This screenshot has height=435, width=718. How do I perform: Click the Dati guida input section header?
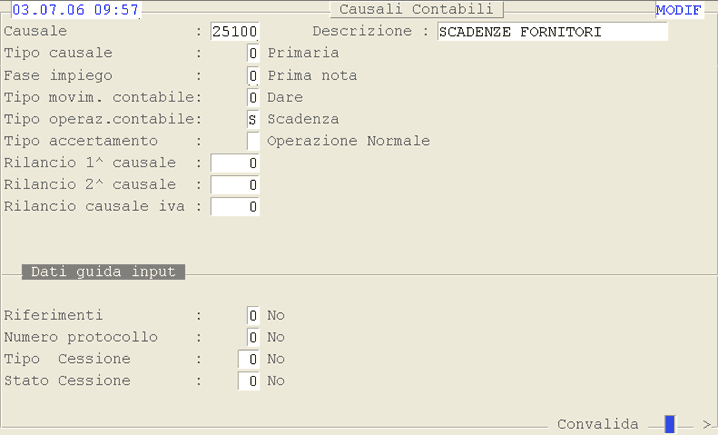103,272
